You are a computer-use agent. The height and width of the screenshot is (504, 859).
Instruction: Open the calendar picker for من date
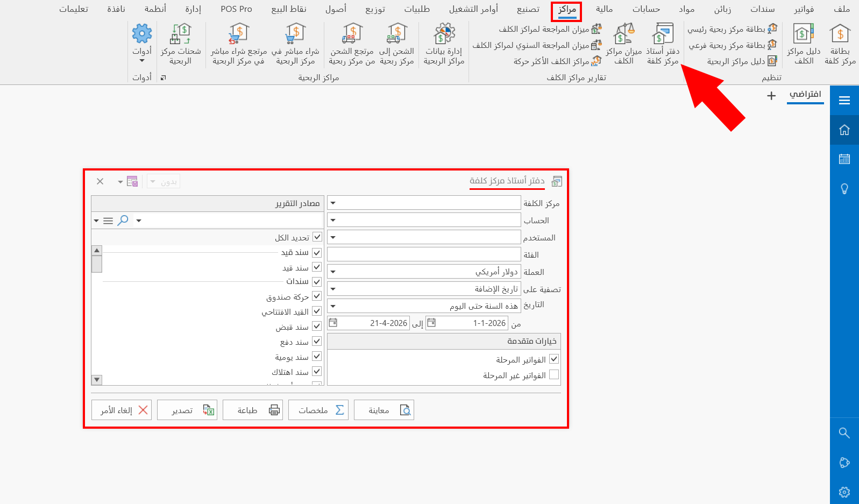[431, 323]
